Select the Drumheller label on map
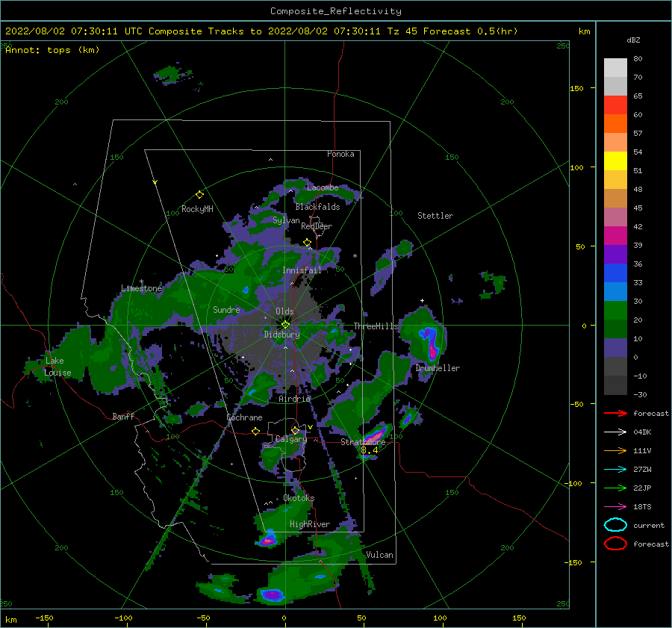The width and height of the screenshot is (672, 628). click(438, 368)
